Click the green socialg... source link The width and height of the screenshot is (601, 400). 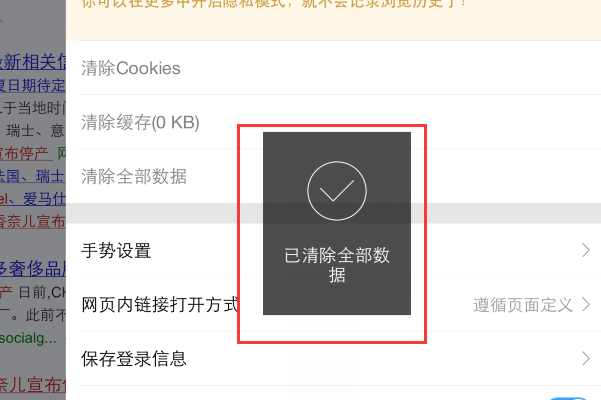28,338
